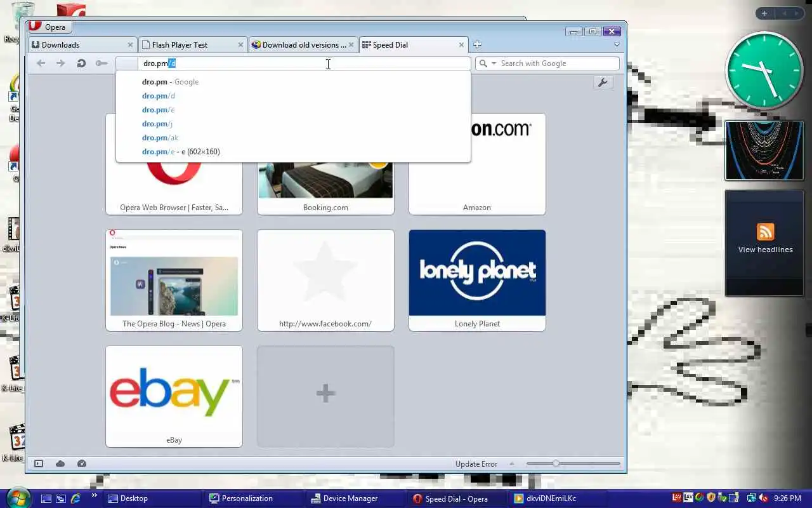Click the 9:26 PM system clock
The height and width of the screenshot is (508, 812).
[787, 498]
